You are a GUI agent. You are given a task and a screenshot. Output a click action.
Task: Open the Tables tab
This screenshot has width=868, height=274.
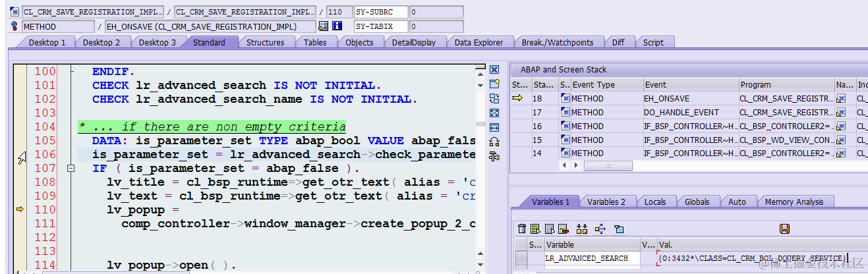click(x=315, y=42)
